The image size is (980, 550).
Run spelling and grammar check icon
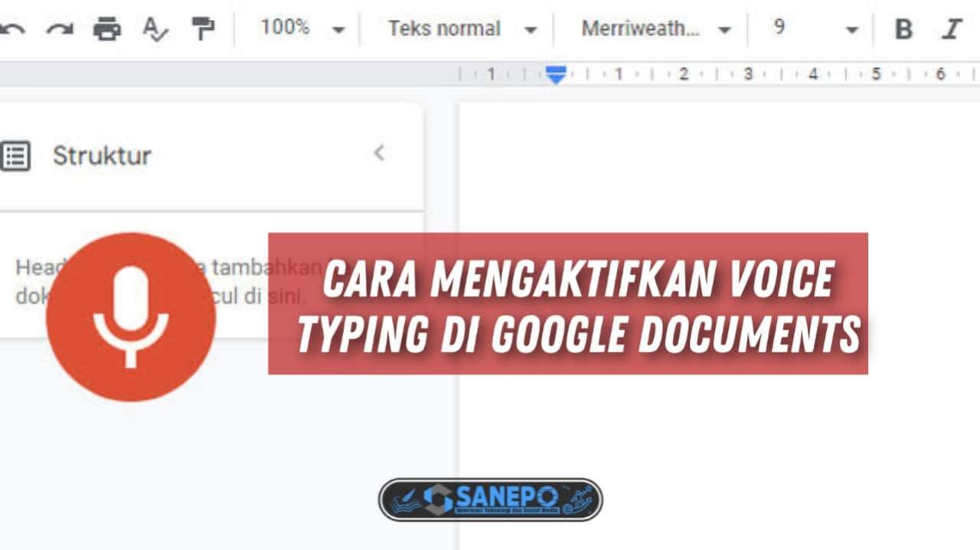(x=155, y=29)
